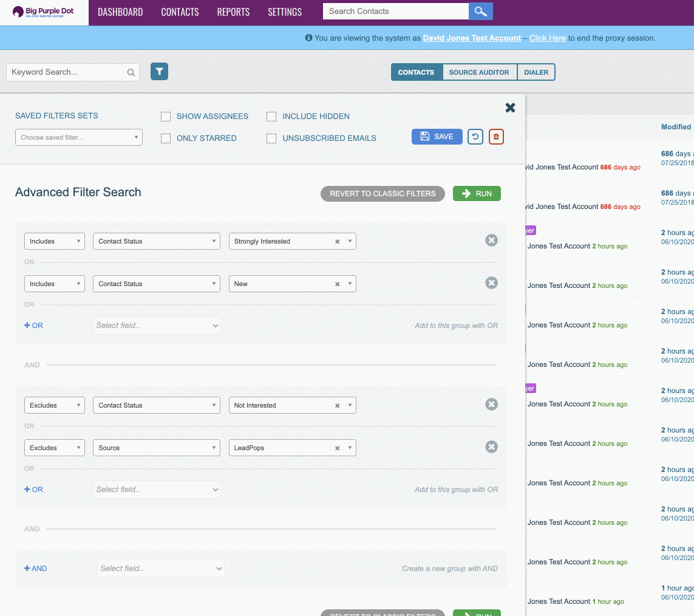Click the Keyword Search input field
Screen dimensions: 694x616
pyautogui.click(x=67, y=72)
